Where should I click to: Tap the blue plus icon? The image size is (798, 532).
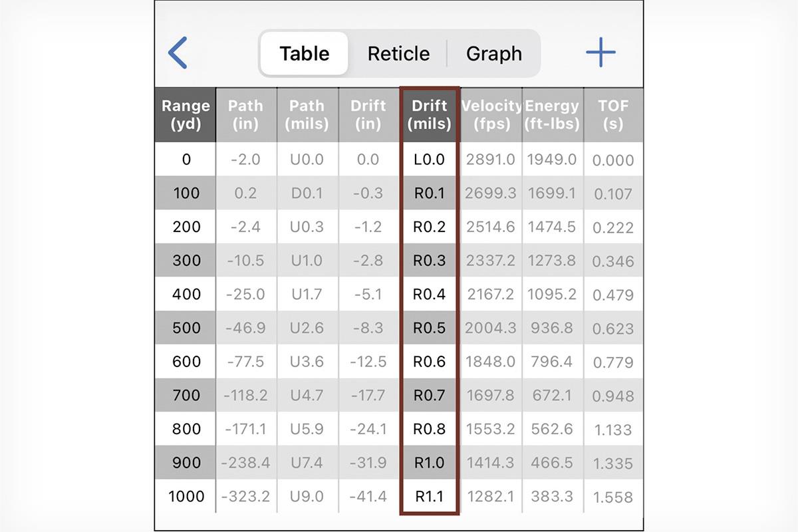point(600,53)
